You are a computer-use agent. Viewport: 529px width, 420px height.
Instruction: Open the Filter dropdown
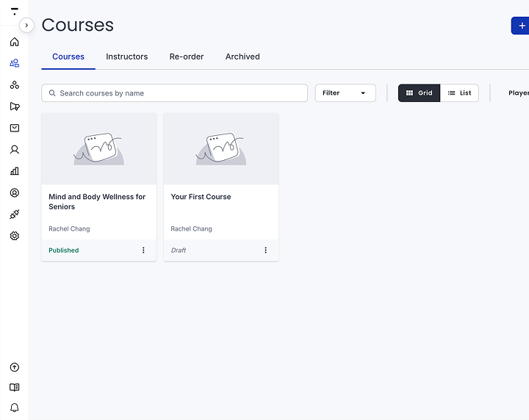(345, 93)
